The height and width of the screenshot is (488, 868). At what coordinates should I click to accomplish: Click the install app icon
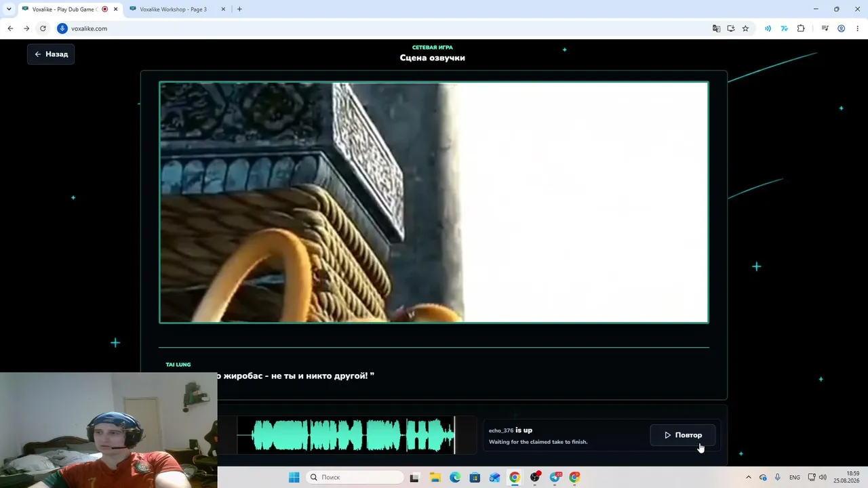[x=731, y=28]
